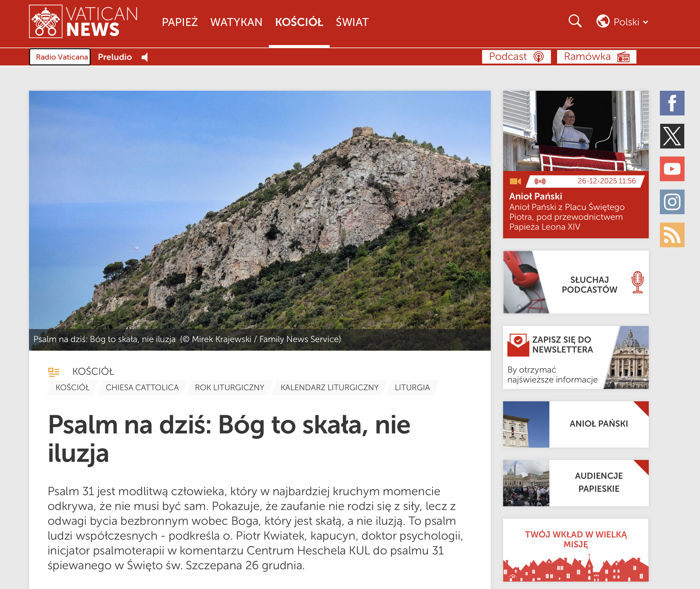Image resolution: width=700 pixels, height=589 pixels.
Task: Click the video camera icon on Anioł Pański card
Action: (x=516, y=181)
